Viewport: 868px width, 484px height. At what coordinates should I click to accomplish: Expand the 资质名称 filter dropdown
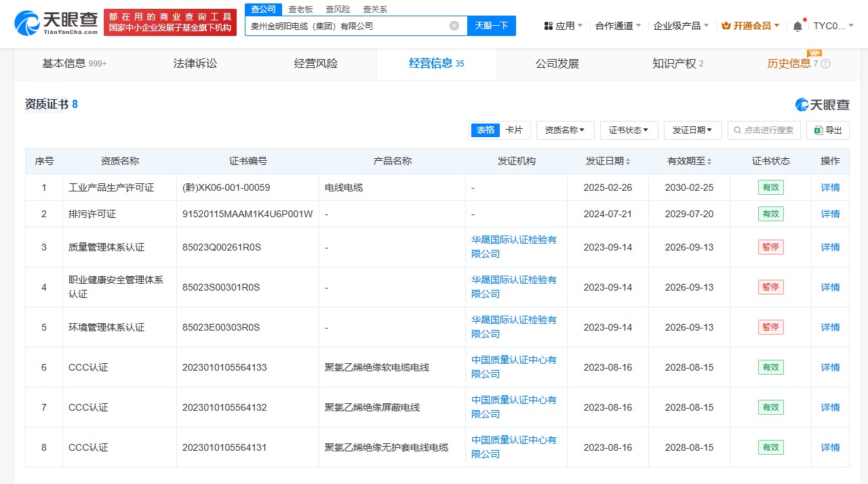tap(565, 130)
